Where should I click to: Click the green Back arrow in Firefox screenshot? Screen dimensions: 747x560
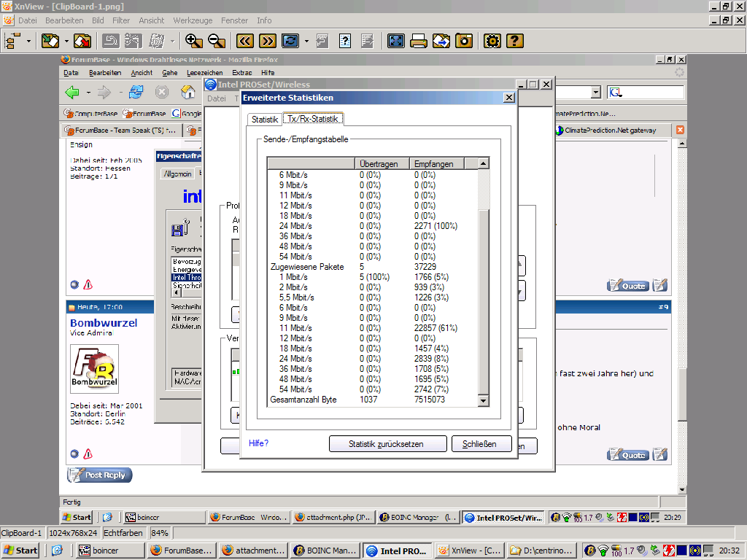coord(72,92)
